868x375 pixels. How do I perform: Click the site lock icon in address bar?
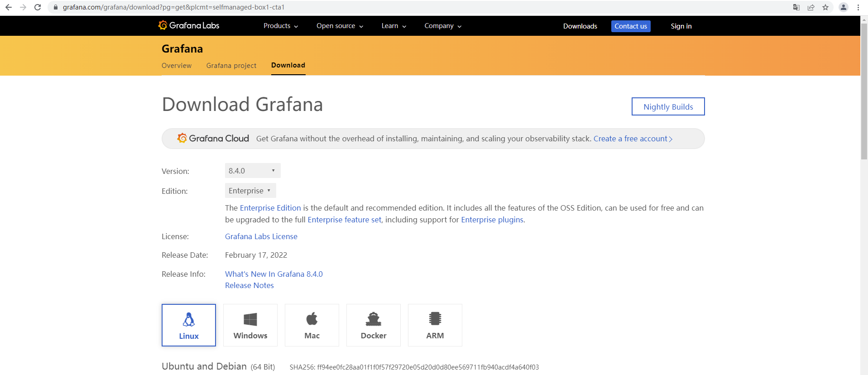pos(56,7)
